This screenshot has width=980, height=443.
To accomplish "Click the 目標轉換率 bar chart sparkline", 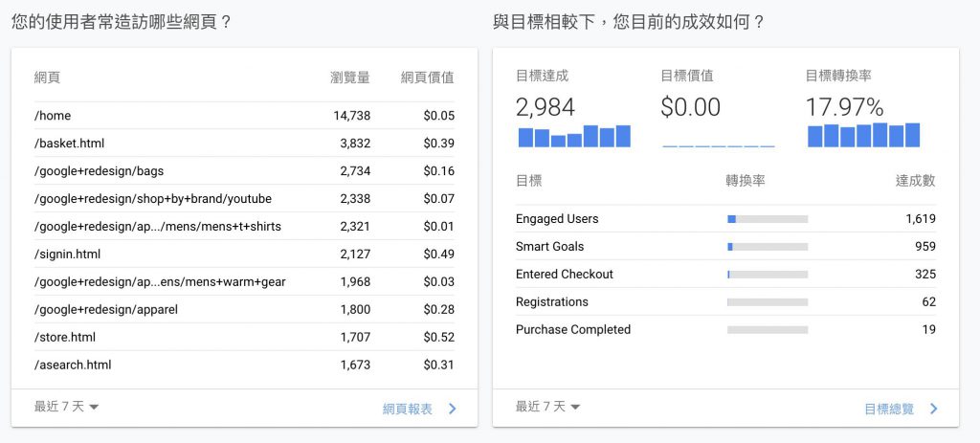I will 863,135.
